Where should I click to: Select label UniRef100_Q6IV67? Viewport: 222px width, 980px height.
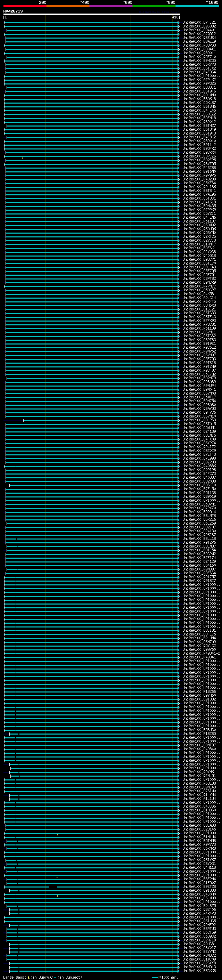click(199, 860)
